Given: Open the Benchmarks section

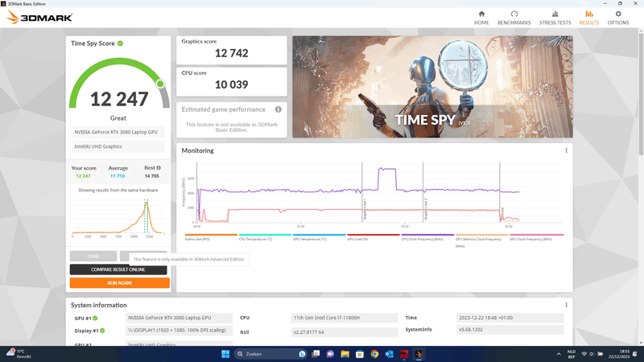Looking at the screenshot, I should coord(514,18).
